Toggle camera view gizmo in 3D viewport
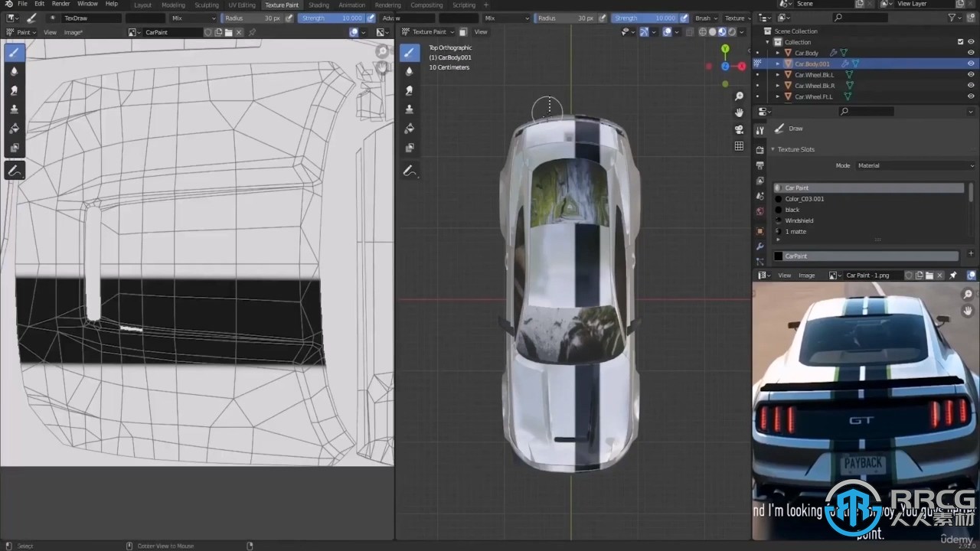980x551 pixels. [739, 129]
